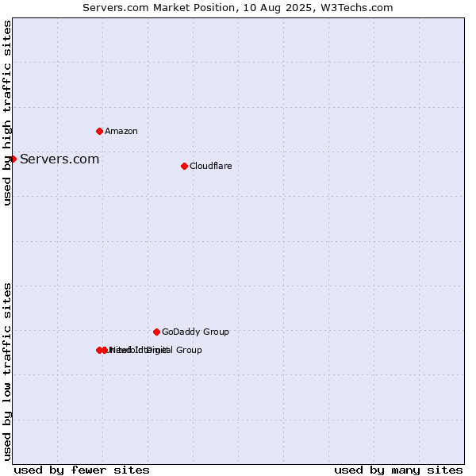The width and height of the screenshot is (476, 476).
Task: Select the Servers.com label text
Action: click(x=59, y=159)
